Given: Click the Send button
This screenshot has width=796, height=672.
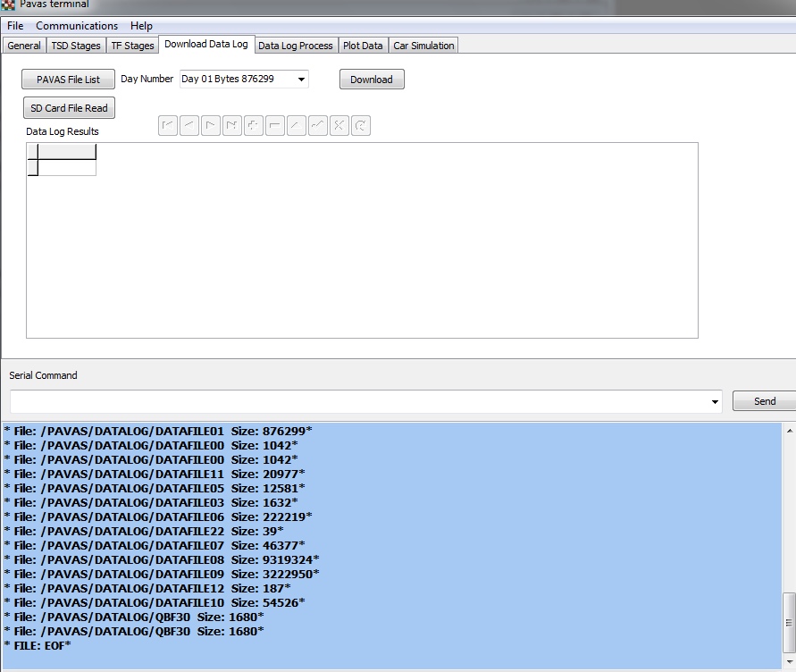Looking at the screenshot, I should [764, 401].
